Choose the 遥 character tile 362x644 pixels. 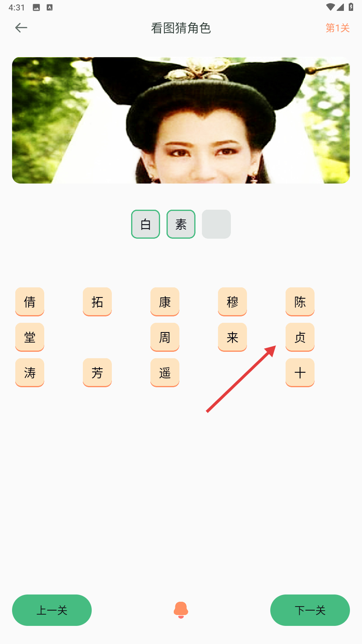(165, 373)
